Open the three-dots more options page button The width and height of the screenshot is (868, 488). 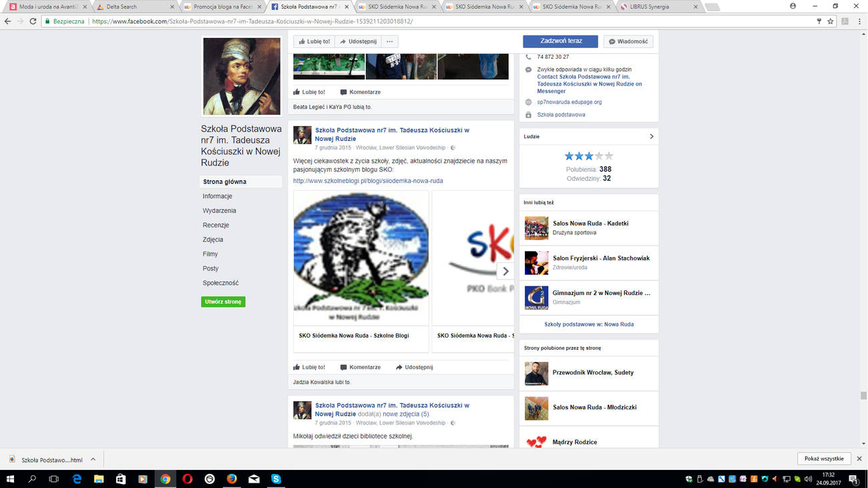click(x=389, y=41)
